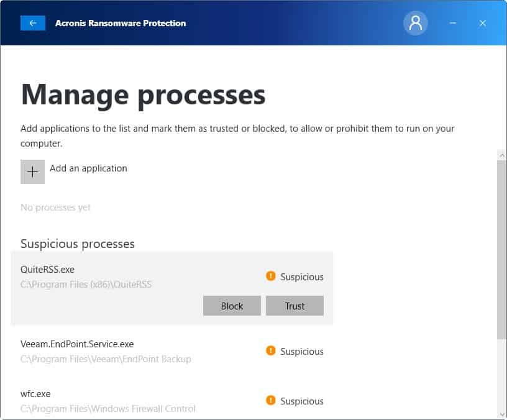Block the QuiteRSS.exe process
507x420 pixels.
(232, 306)
